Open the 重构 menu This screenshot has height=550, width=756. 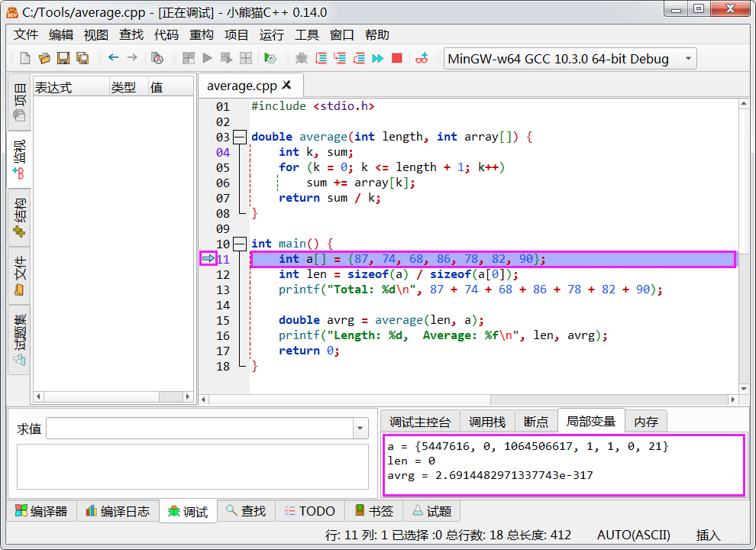coord(201,34)
